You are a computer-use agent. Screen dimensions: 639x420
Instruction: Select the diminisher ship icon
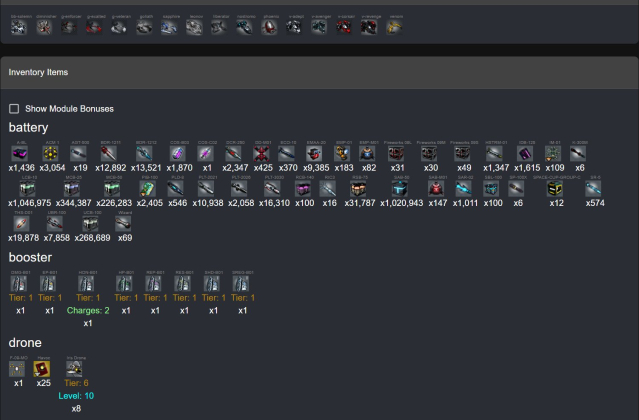tap(44, 27)
